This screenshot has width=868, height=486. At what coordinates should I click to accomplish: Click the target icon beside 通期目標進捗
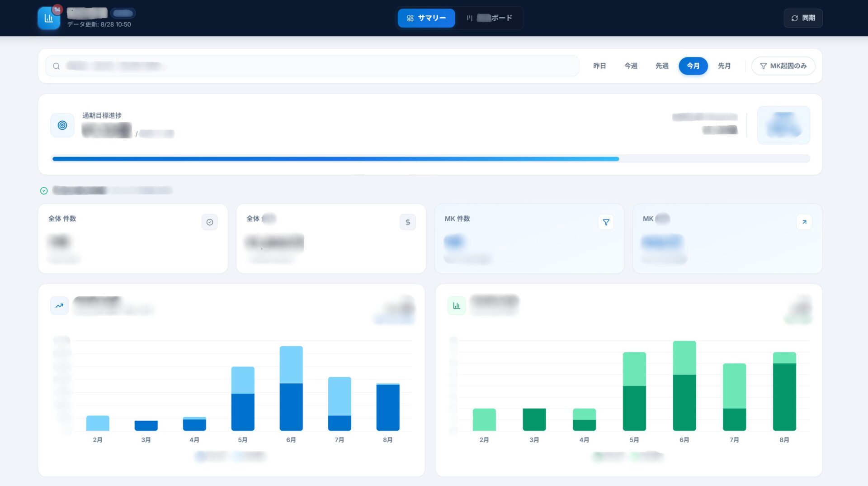62,125
